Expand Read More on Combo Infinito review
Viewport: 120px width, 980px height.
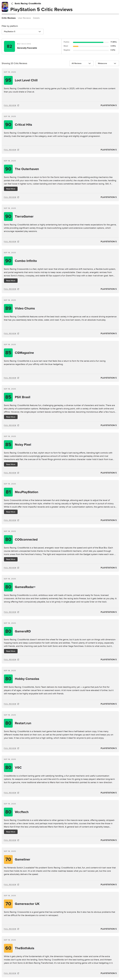[11, 280]
